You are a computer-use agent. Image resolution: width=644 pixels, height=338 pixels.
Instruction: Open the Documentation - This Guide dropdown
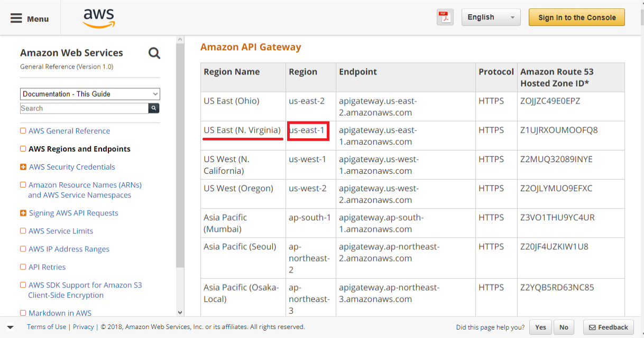(90, 94)
